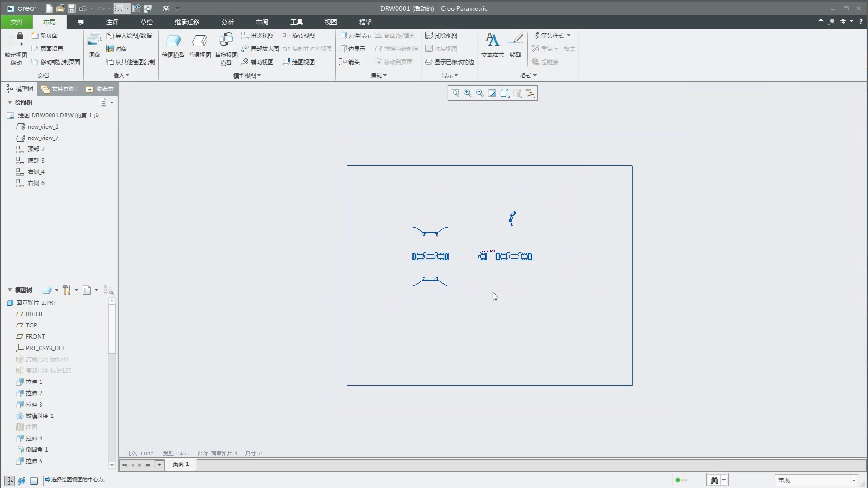Select 右侧_6 in the drawing tree

click(x=30, y=183)
